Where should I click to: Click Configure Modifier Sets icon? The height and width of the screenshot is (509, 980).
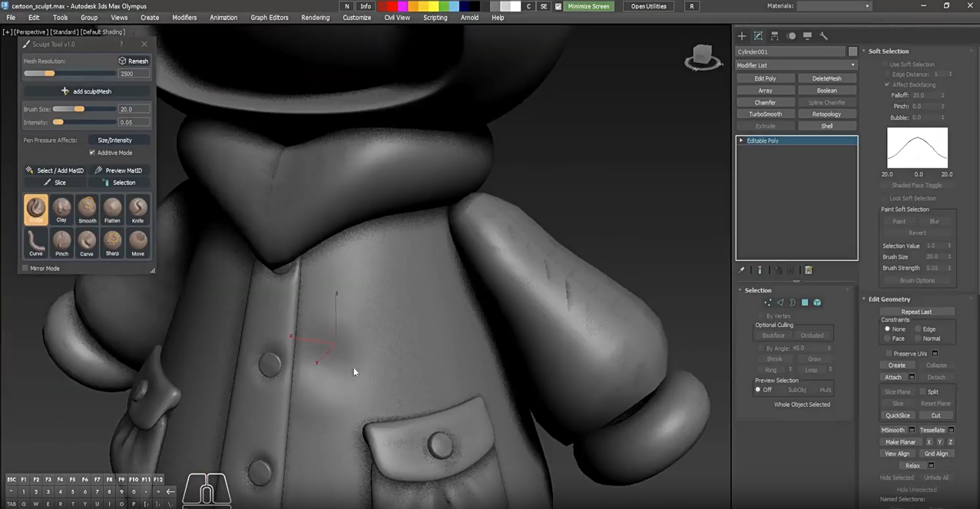coord(808,270)
